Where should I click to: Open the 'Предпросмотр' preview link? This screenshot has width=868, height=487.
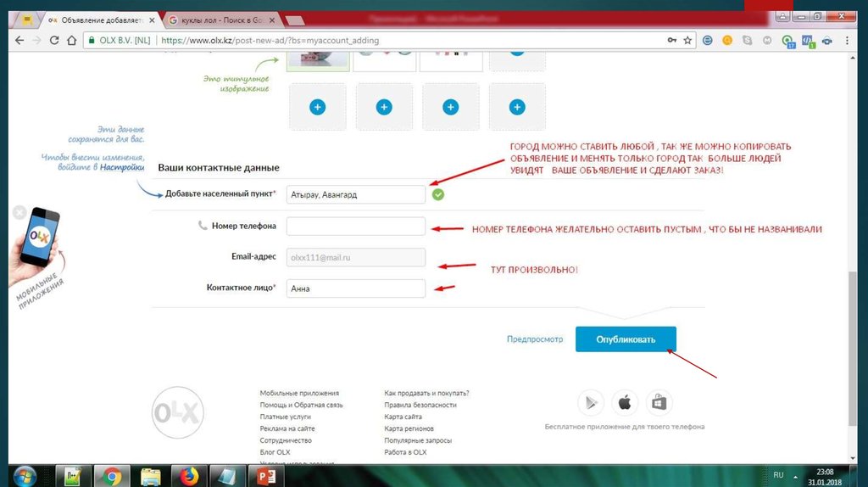535,339
